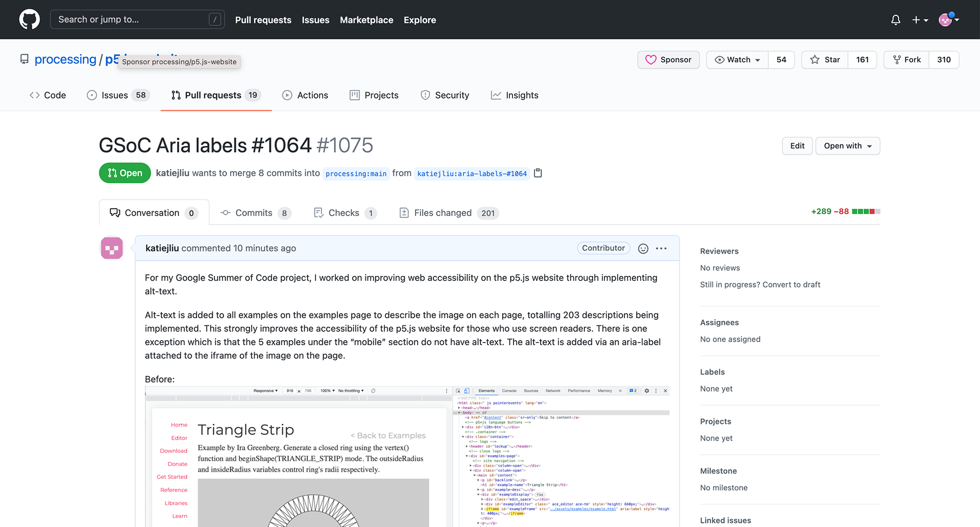Fork the repository
Screen dimensions: 980x527
(906, 60)
